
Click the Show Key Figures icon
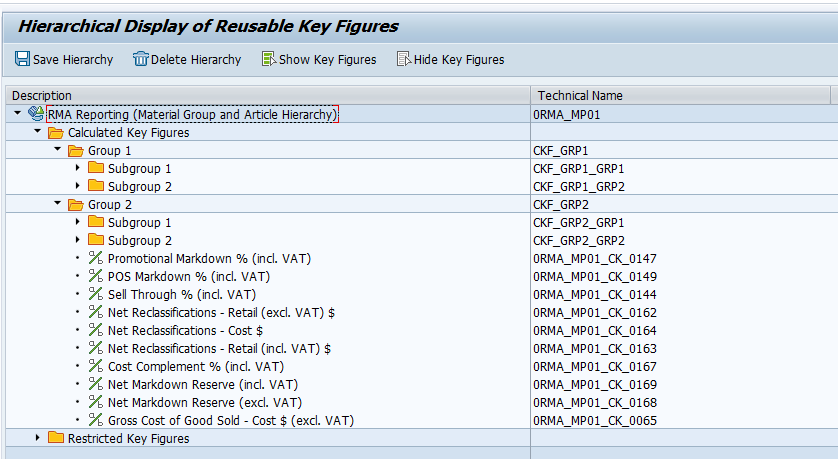(x=269, y=59)
